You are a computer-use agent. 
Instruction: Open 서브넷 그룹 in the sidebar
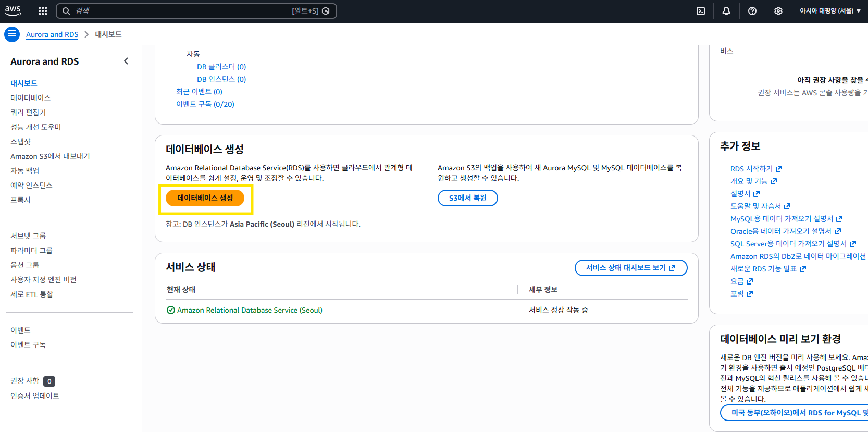coord(28,236)
